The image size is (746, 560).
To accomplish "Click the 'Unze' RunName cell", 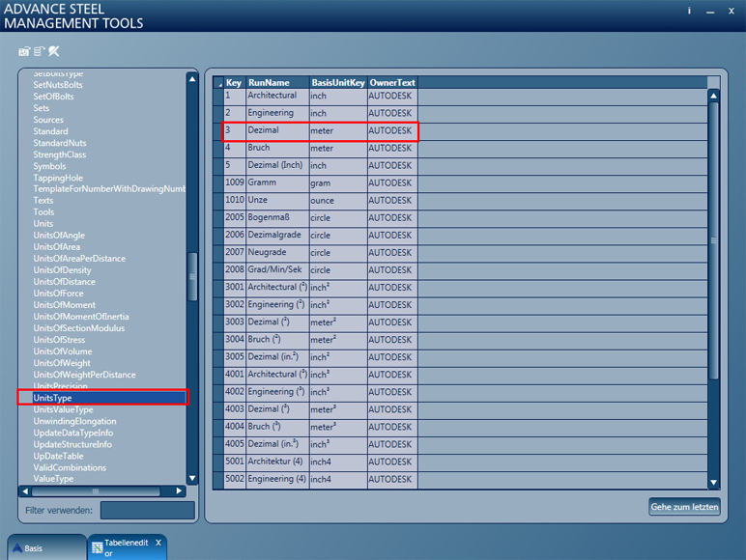I will [277, 201].
